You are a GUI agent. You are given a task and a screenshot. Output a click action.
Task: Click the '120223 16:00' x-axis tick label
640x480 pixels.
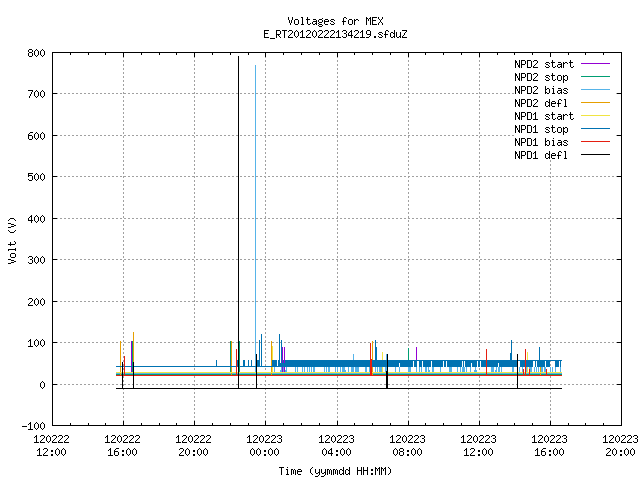click(549, 445)
